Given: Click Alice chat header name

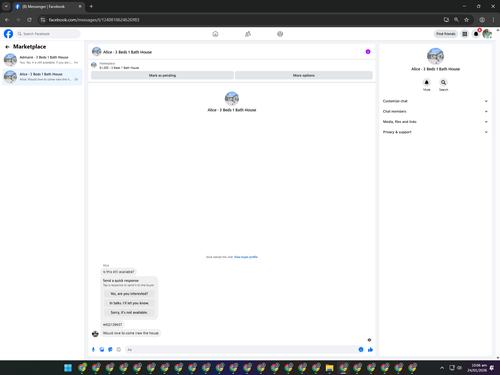Looking at the screenshot, I should tap(127, 52).
